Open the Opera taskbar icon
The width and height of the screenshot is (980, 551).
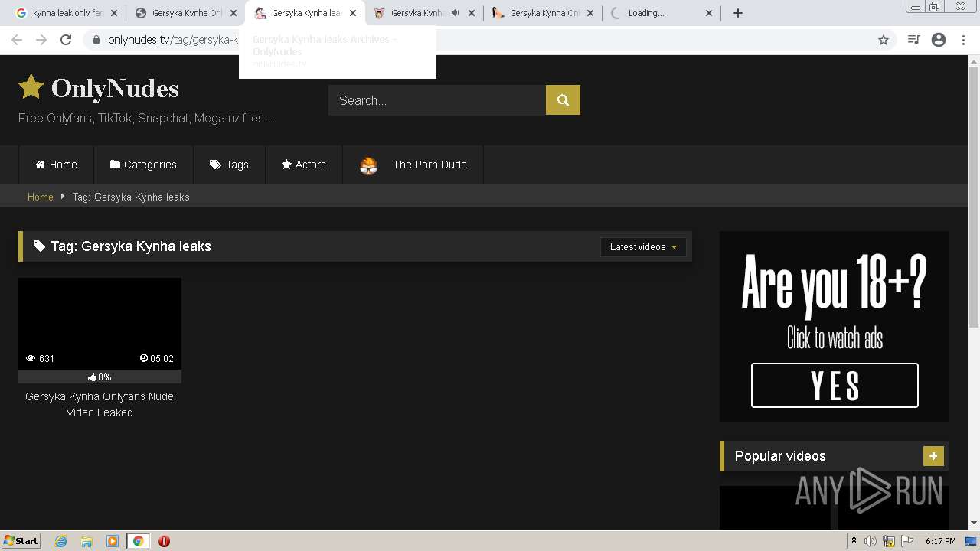164,541
